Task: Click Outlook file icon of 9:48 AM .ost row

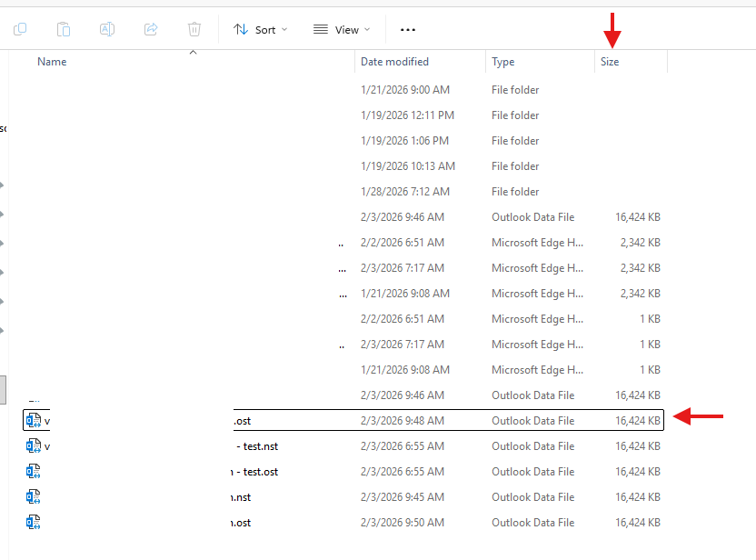Action: pos(34,421)
